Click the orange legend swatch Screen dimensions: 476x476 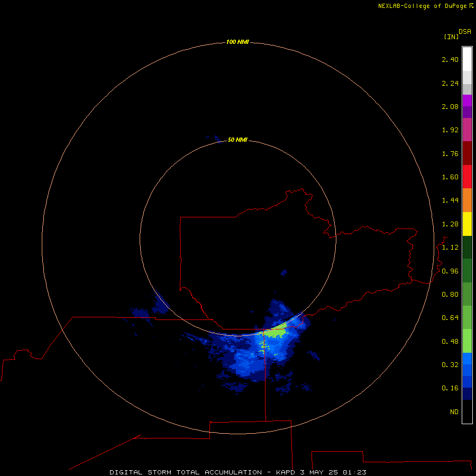(x=467, y=200)
